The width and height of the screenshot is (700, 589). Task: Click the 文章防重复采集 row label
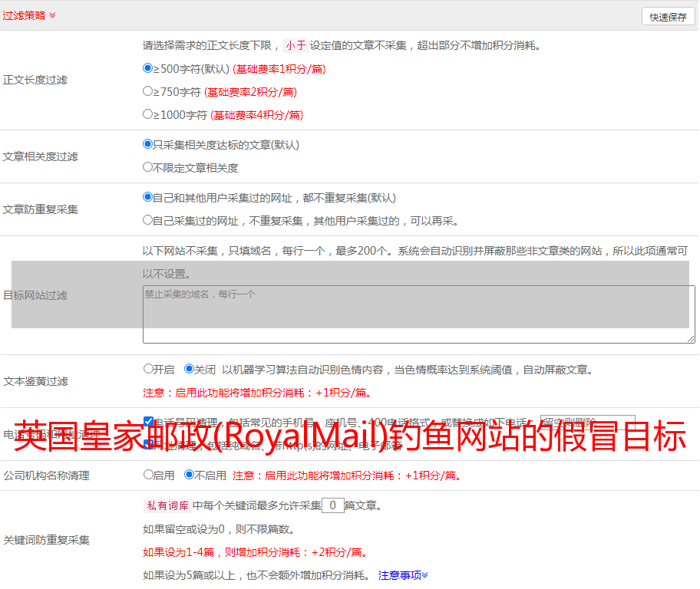[40, 209]
